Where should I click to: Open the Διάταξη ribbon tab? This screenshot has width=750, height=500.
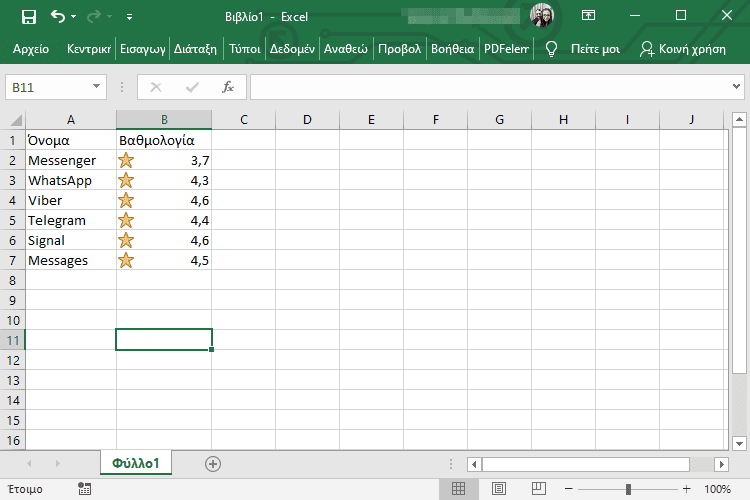pos(195,49)
